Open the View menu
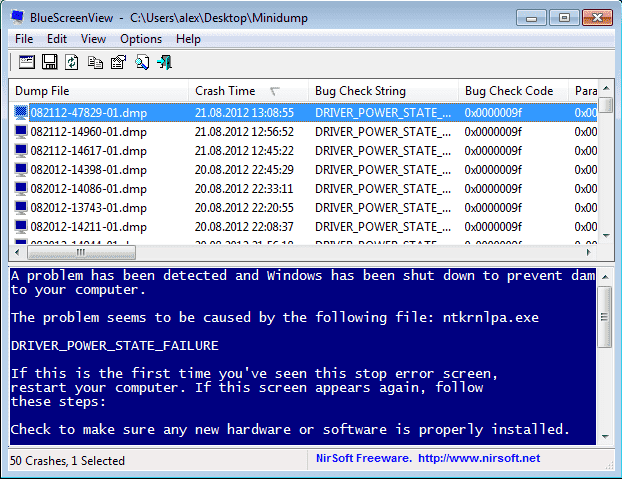This screenshot has height=479, width=622. coord(93,39)
